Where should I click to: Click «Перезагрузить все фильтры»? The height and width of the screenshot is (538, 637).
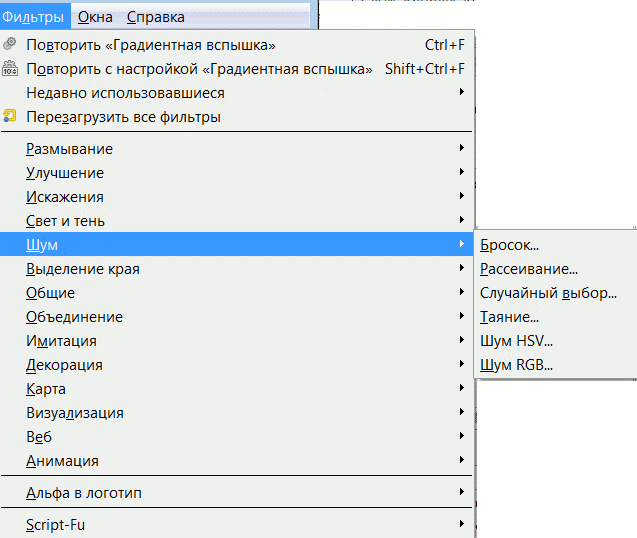pyautogui.click(x=123, y=117)
